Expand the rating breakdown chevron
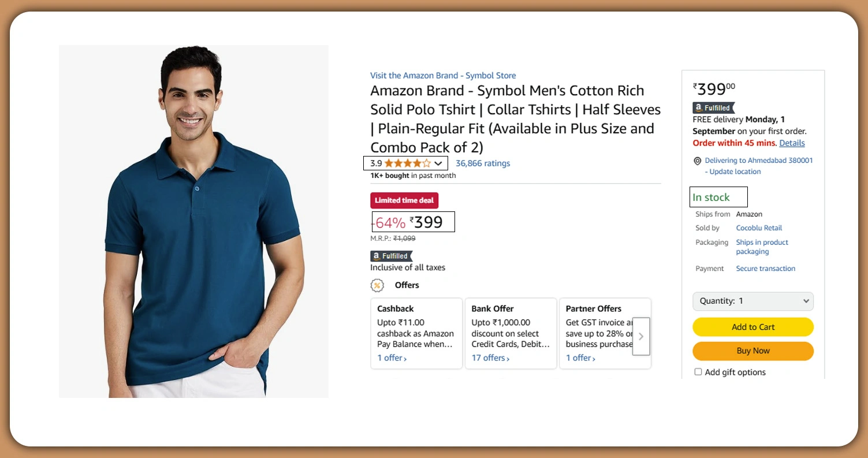Image resolution: width=868 pixels, height=458 pixels. coord(438,163)
